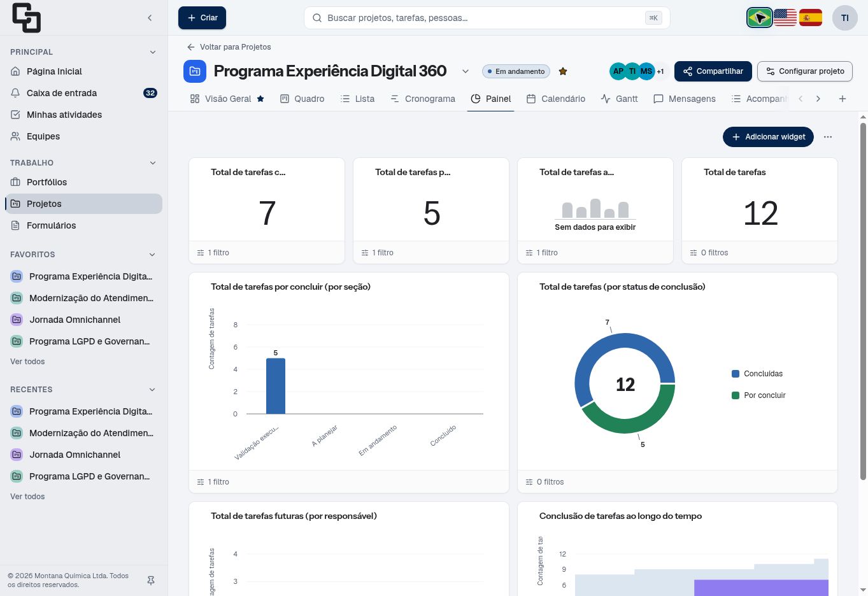Collapse the PRINCIPAL sidebar section
Screen dimensions: 868x596
pyautogui.click(x=152, y=52)
